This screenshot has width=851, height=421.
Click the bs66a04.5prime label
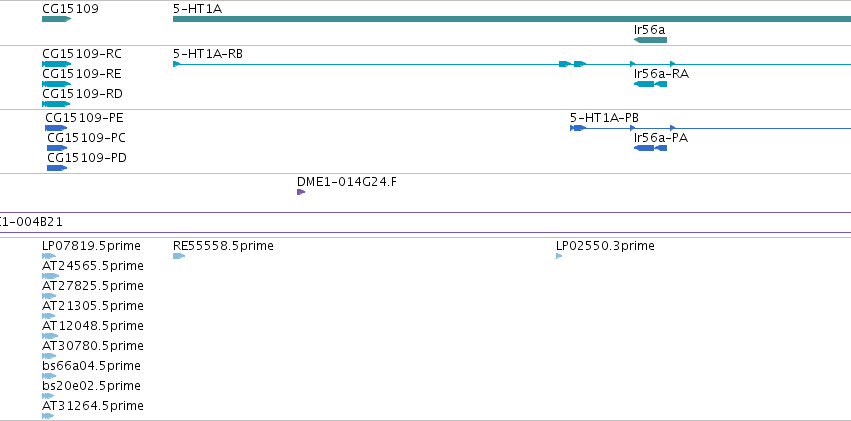click(91, 367)
